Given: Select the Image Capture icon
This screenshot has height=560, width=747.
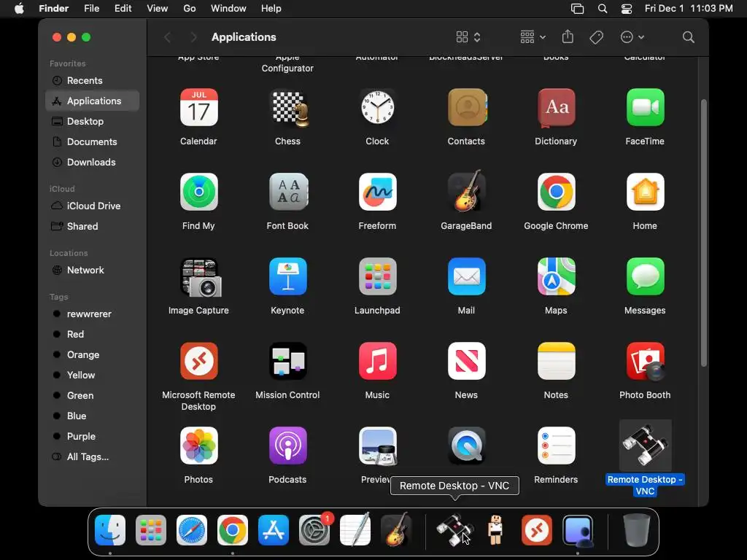Looking at the screenshot, I should coord(200,277).
